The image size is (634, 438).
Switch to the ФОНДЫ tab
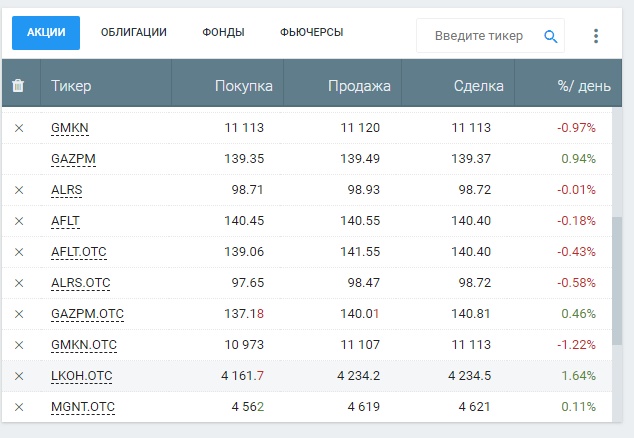[x=223, y=32]
